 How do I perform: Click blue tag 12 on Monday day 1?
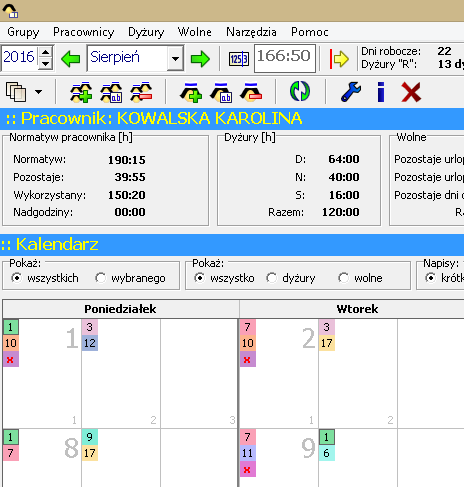pos(90,343)
